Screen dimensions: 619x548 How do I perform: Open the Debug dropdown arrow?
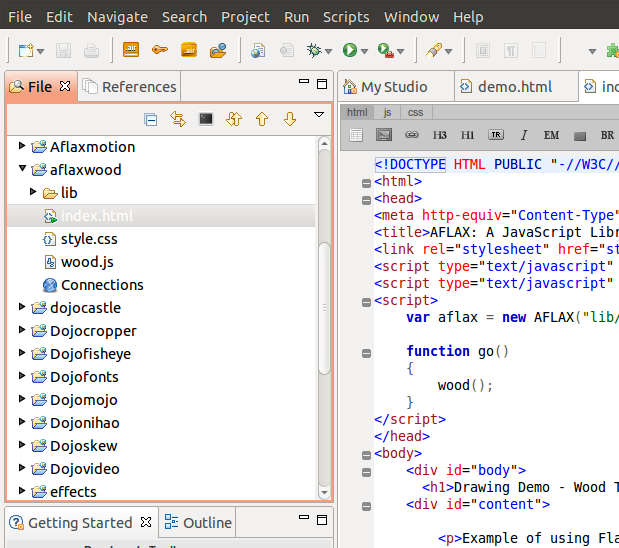(328, 51)
